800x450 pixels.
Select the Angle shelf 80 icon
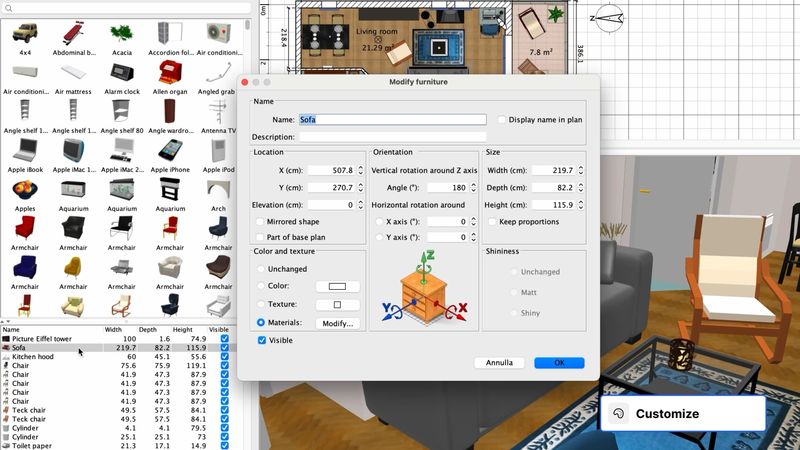(121, 111)
